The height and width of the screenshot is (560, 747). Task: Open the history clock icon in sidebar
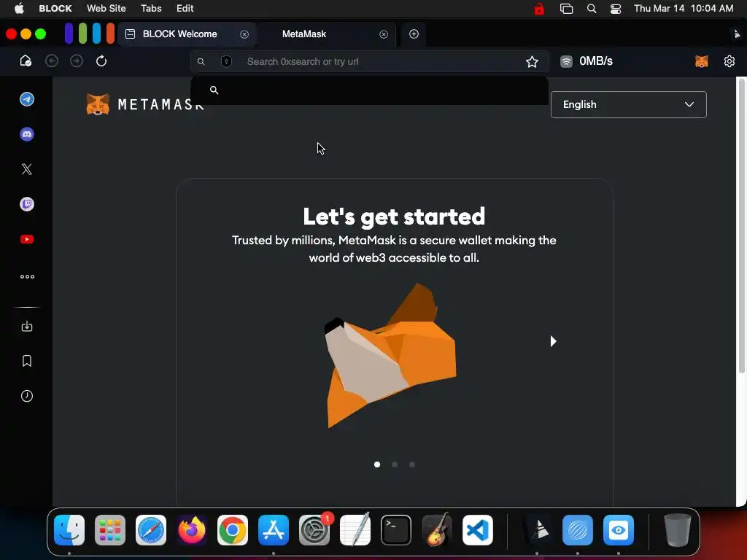coord(27,396)
